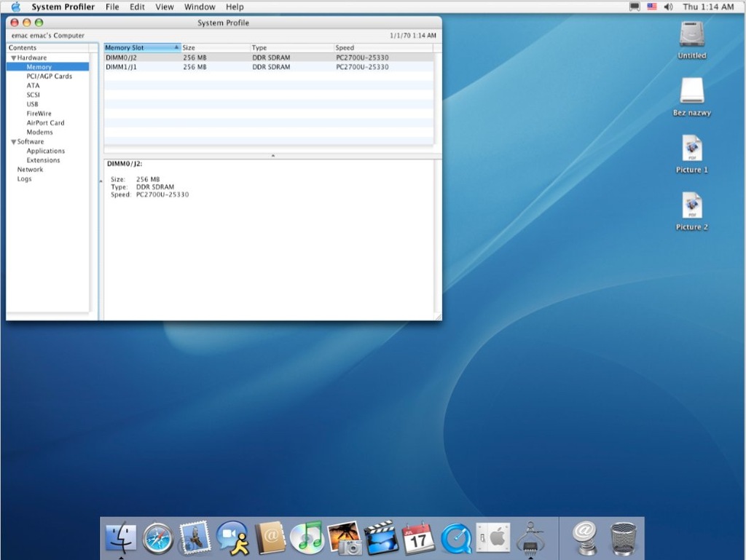Image resolution: width=746 pixels, height=560 pixels.
Task: Open the @ spring URL icon in Dock
Action: [585, 538]
